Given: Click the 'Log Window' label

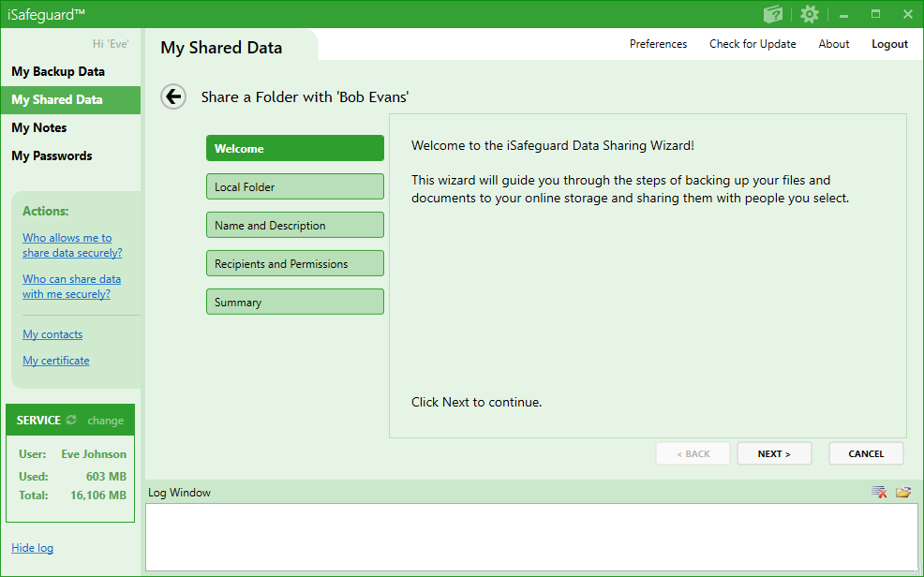Looking at the screenshot, I should pos(179,492).
